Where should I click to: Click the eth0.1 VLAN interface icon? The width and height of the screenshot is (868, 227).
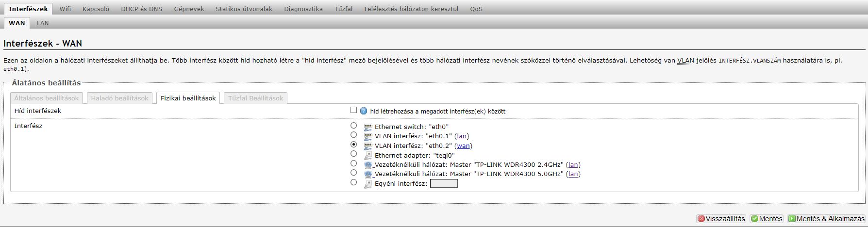point(368,137)
